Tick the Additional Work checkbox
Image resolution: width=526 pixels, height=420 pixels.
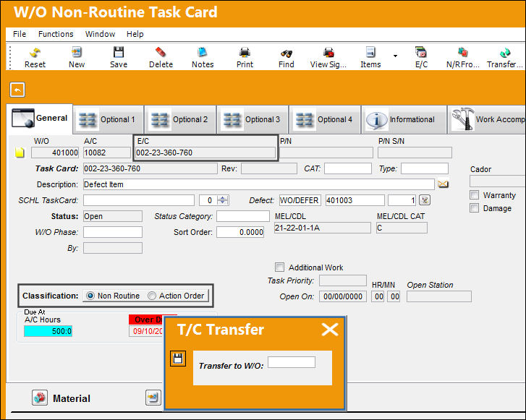click(279, 267)
